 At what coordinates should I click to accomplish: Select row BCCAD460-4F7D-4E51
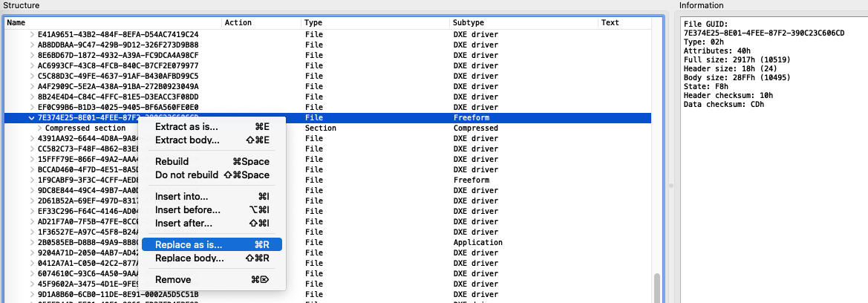pyautogui.click(x=327, y=169)
